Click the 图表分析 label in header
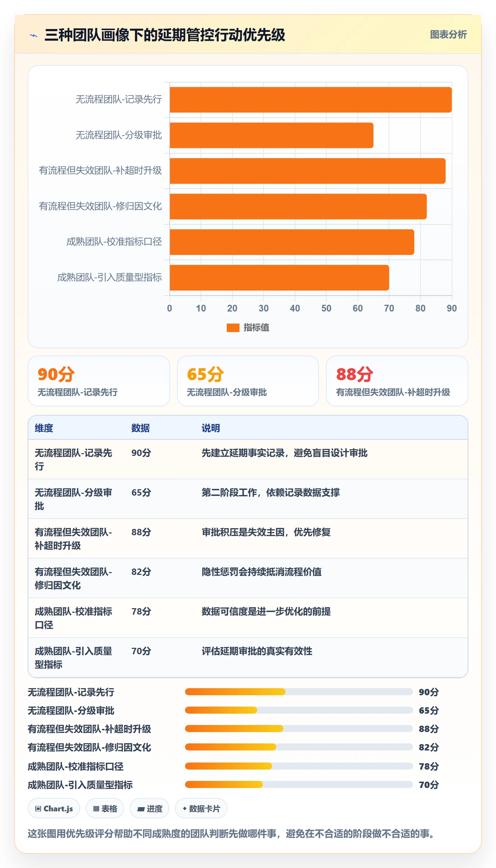This screenshot has width=496, height=868. coord(448,34)
